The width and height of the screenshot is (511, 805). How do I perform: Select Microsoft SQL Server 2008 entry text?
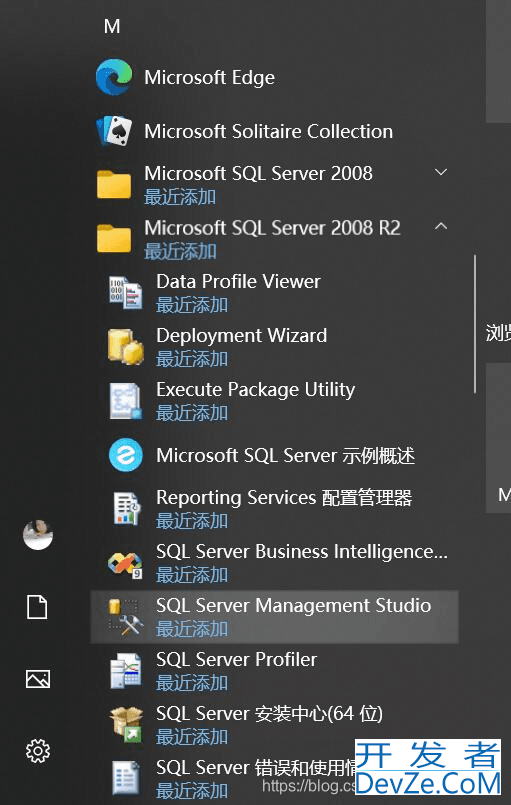click(258, 173)
